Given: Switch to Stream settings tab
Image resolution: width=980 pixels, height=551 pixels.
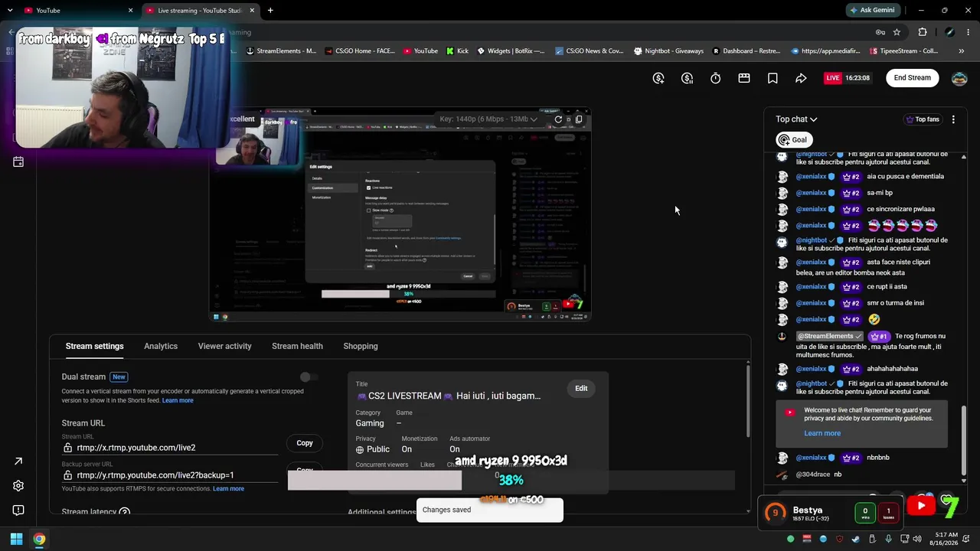Looking at the screenshot, I should [94, 346].
